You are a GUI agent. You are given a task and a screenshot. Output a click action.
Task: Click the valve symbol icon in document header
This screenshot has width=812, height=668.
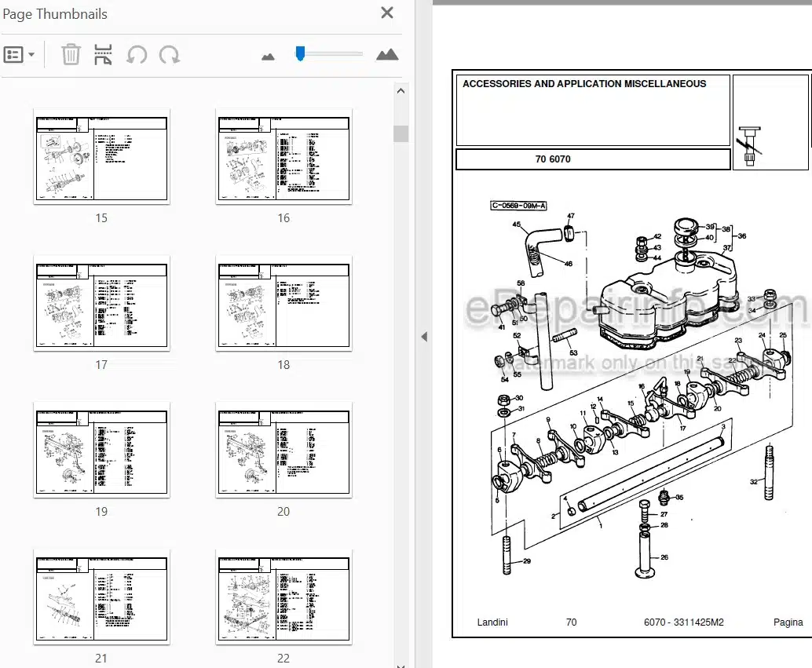(750, 146)
